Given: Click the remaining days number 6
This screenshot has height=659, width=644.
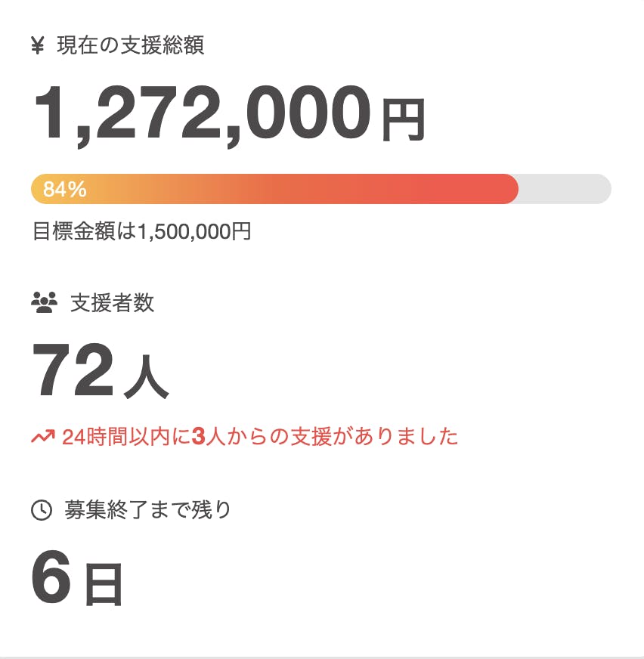Looking at the screenshot, I should (x=51, y=575).
